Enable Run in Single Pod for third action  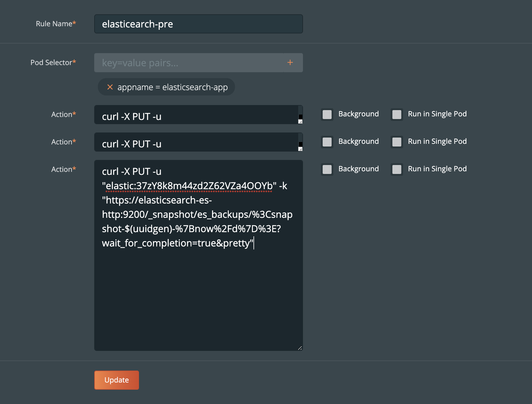[x=397, y=169]
